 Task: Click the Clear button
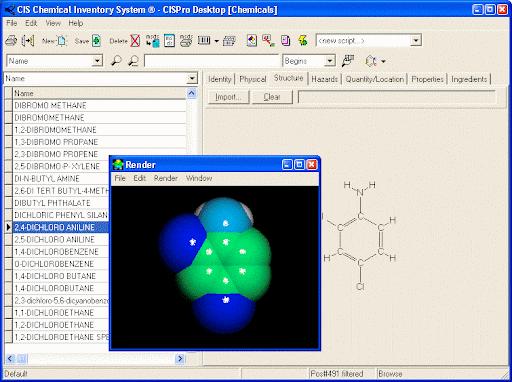click(272, 97)
